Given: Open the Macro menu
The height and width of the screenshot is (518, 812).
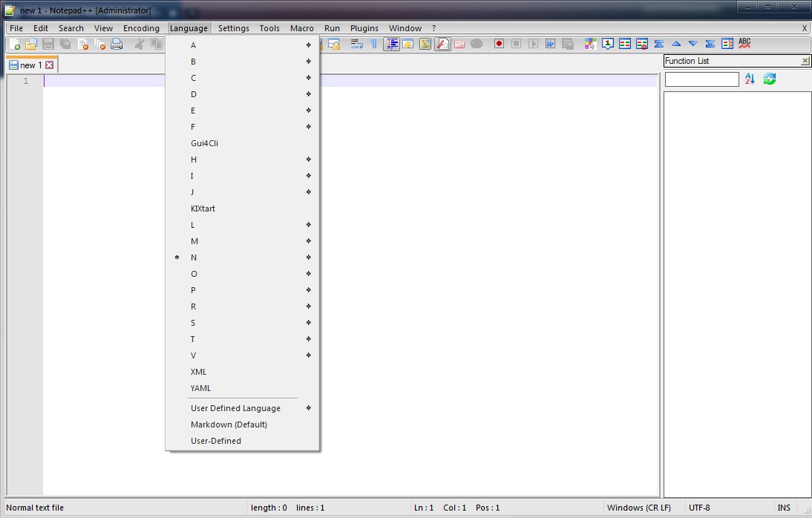Looking at the screenshot, I should coord(302,28).
